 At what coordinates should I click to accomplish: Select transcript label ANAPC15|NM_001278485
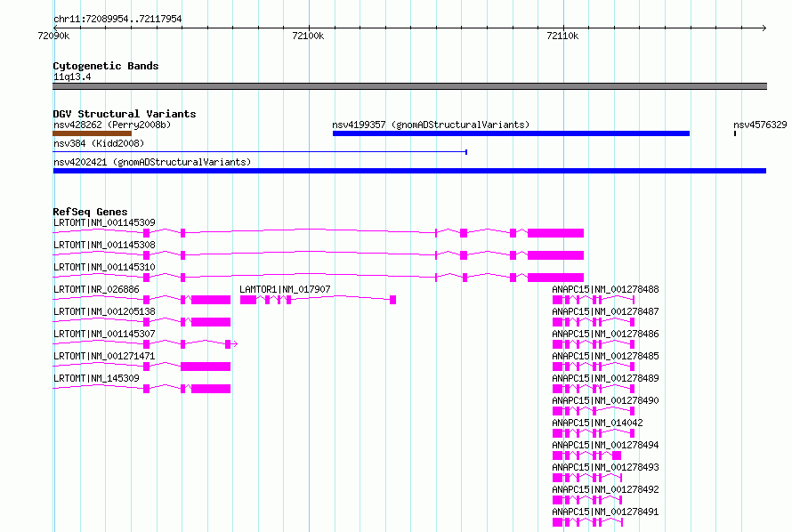pyautogui.click(x=605, y=356)
